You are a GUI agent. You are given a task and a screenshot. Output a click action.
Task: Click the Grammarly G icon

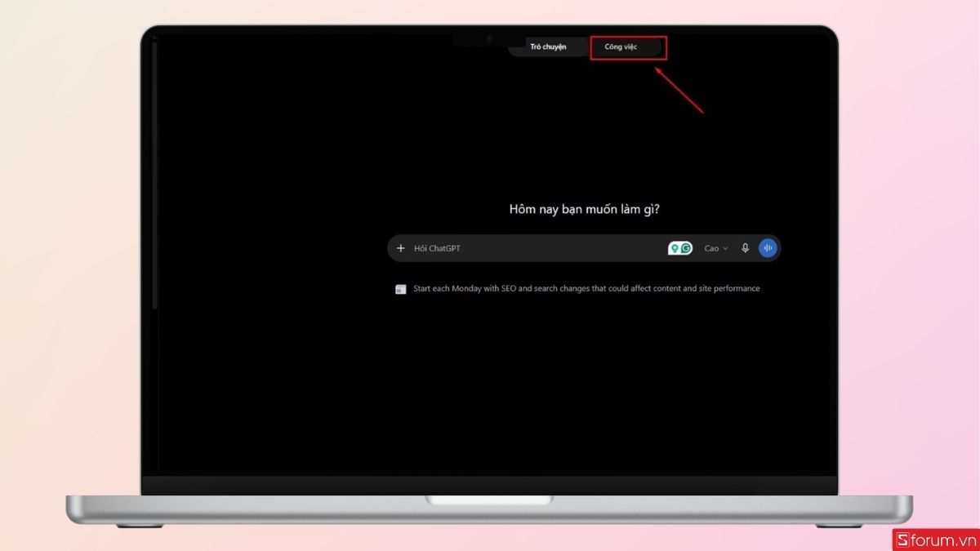[x=686, y=248]
